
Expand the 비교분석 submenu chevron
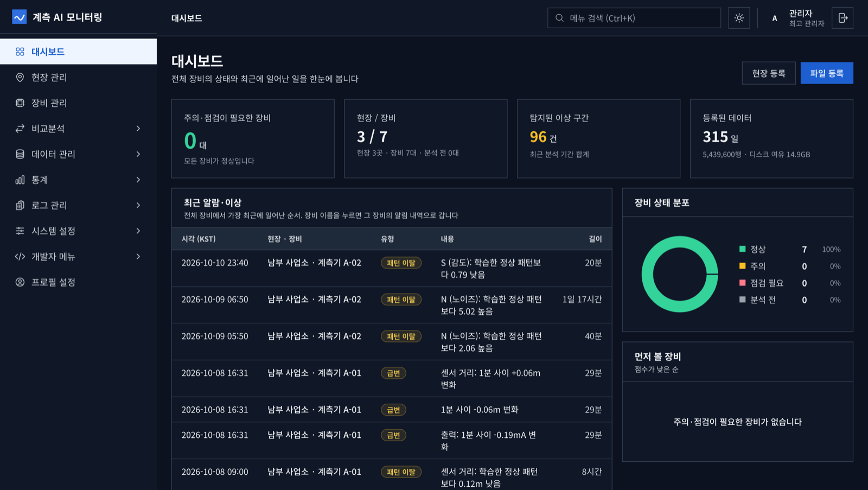[138, 129]
